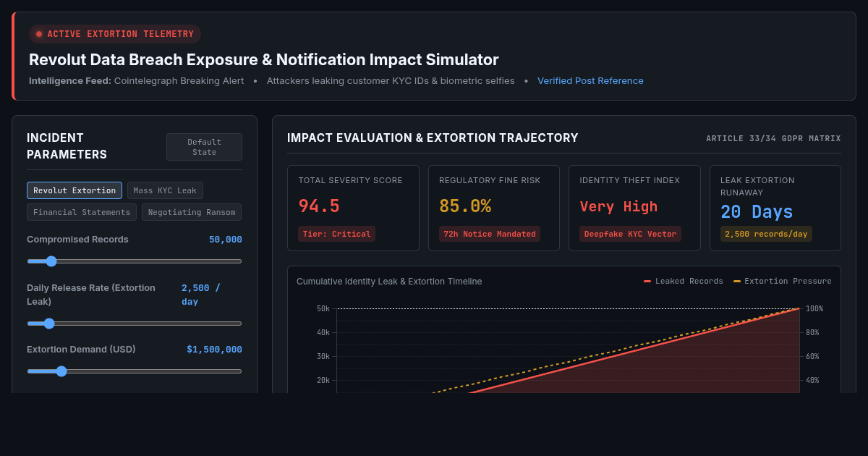
Task: Choose the Financial Statements preset
Action: tap(82, 212)
